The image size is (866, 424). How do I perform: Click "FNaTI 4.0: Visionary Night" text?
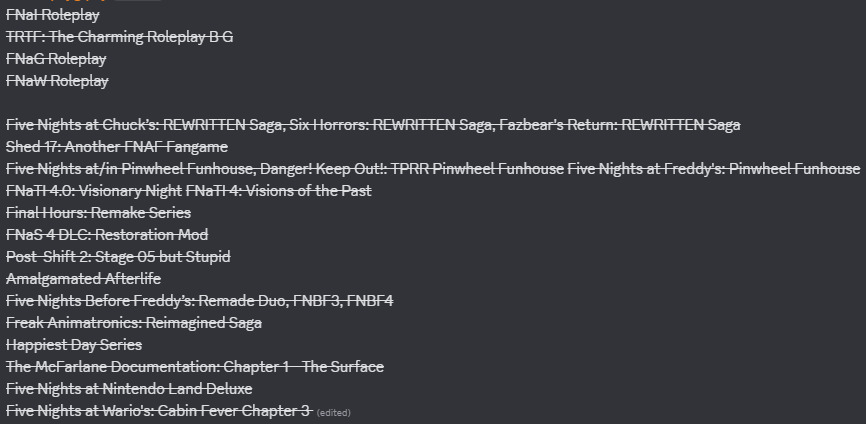coord(94,191)
